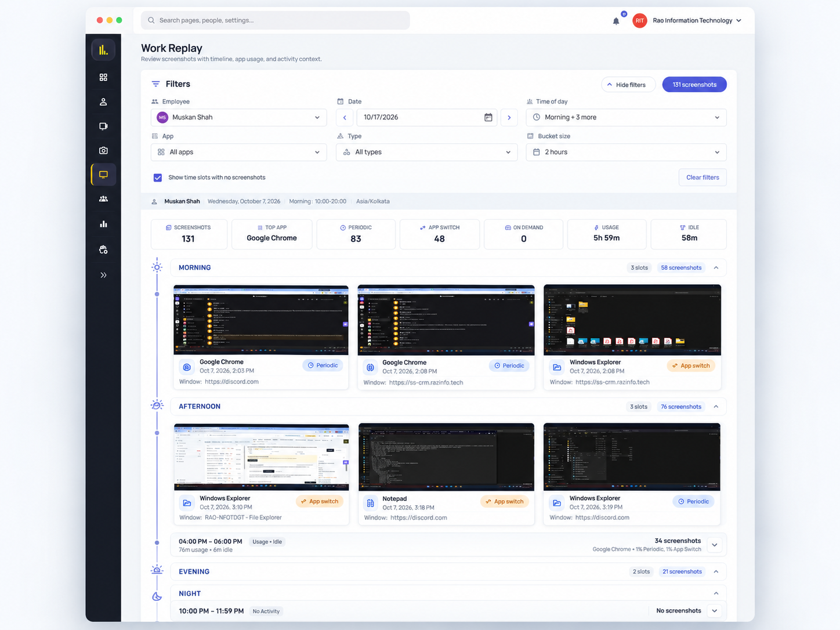Screen dimensions: 840x630
Task: Expand sidebar with double chevron icon
Action: [x=103, y=275]
